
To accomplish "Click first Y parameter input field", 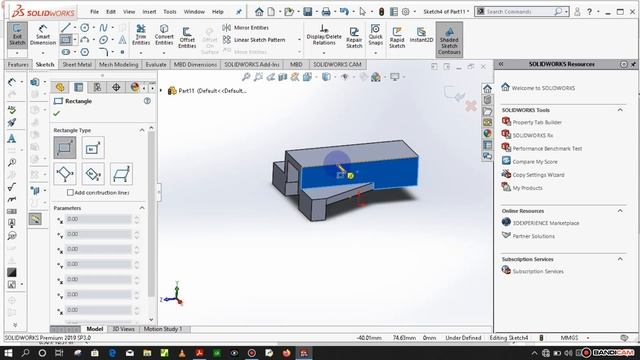I will pos(99,234).
